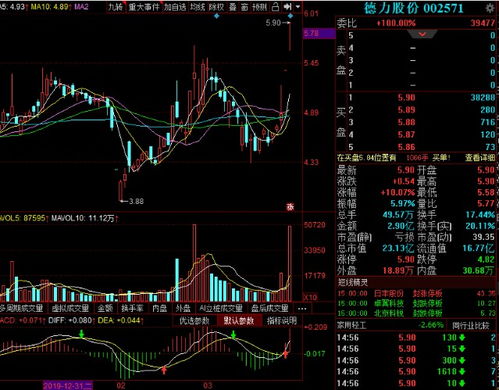The height and width of the screenshot is (390, 499).
Task: Open 指标说明 indicator description
Action: point(282,321)
